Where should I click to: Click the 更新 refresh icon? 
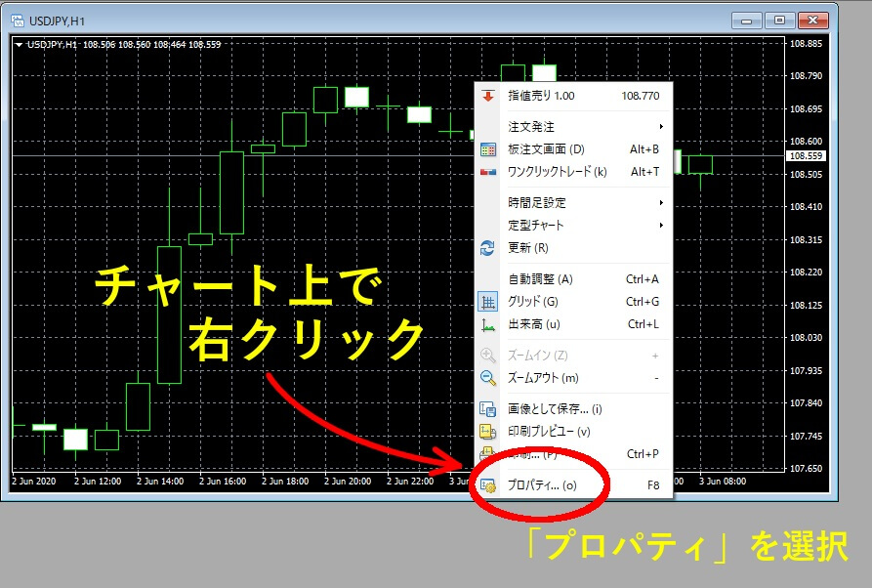click(x=488, y=248)
